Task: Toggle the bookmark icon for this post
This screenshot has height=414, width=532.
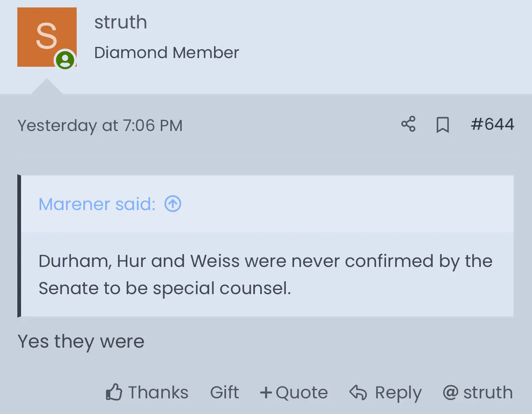Action: (443, 124)
